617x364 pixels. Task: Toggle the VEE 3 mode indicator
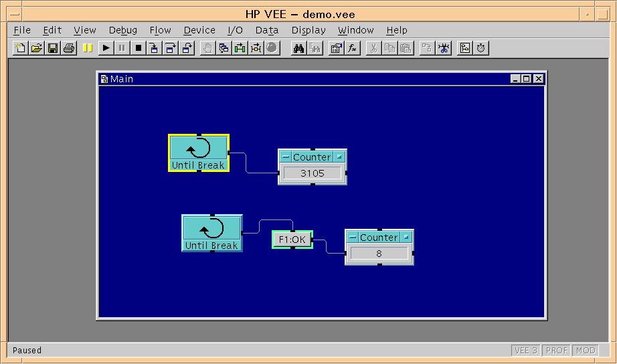[525, 351]
